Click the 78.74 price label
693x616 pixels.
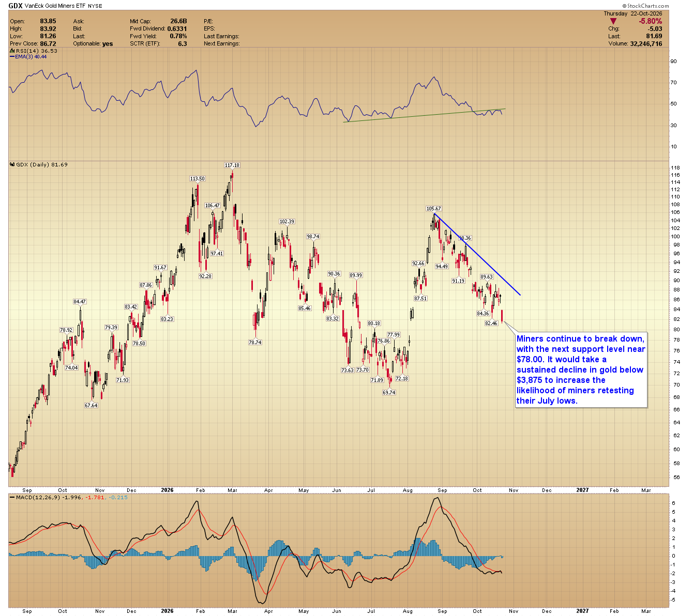(255, 343)
